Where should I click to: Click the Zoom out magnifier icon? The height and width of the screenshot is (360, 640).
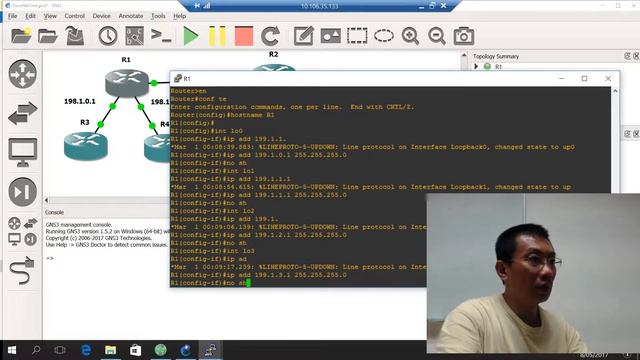coord(437,36)
